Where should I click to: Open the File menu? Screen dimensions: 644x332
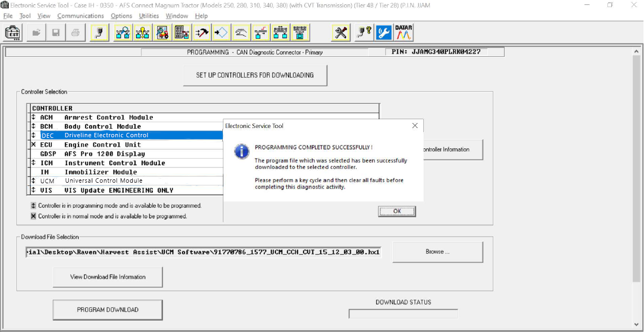click(8, 16)
